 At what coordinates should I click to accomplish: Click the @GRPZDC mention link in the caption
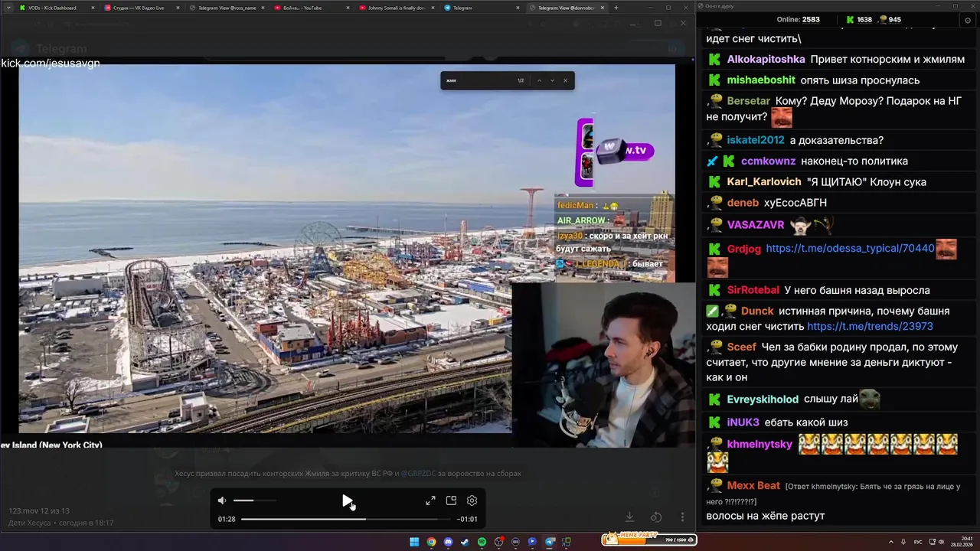(418, 474)
